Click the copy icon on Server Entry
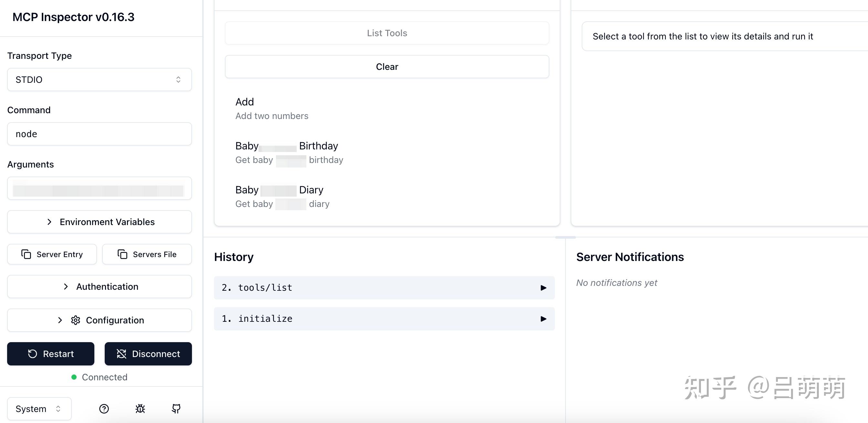The width and height of the screenshot is (868, 423). pos(26,254)
